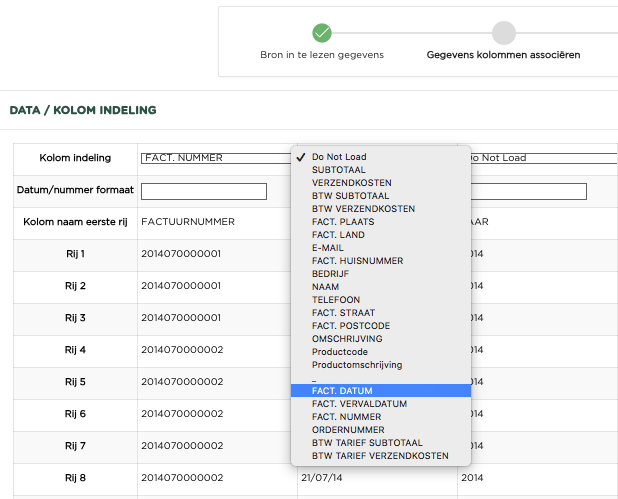Select OMSCHRIJVING in the column list
The image size is (618, 499).
(x=347, y=339)
